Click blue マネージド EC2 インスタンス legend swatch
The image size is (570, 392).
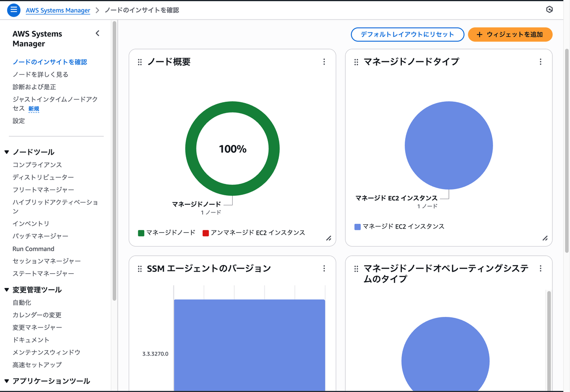pyautogui.click(x=358, y=227)
